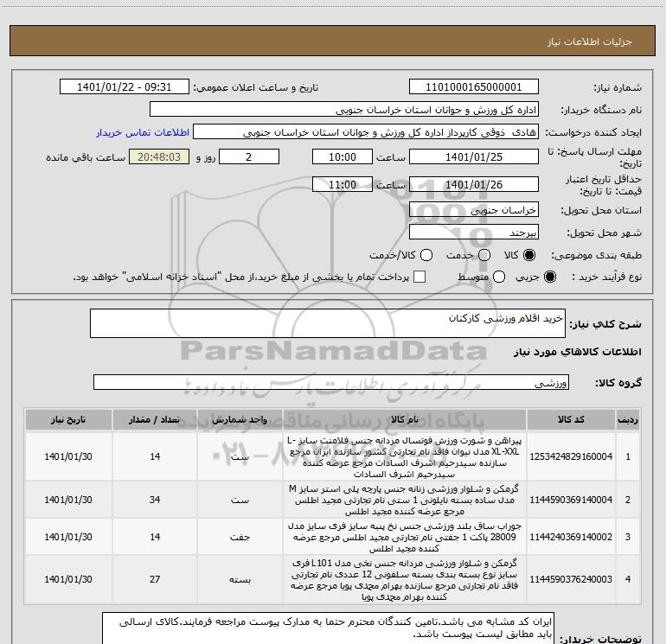
Task: Select the کالا radio button
Action: [529, 255]
